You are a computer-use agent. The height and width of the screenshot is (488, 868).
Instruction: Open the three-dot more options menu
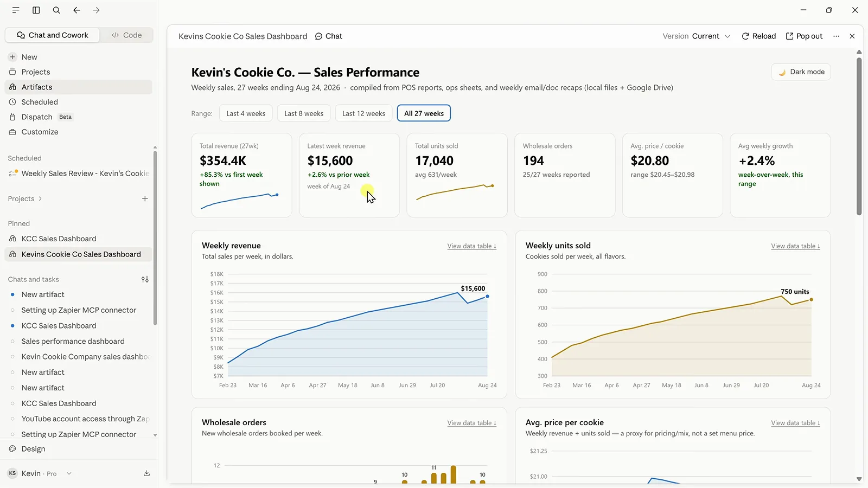[836, 36]
